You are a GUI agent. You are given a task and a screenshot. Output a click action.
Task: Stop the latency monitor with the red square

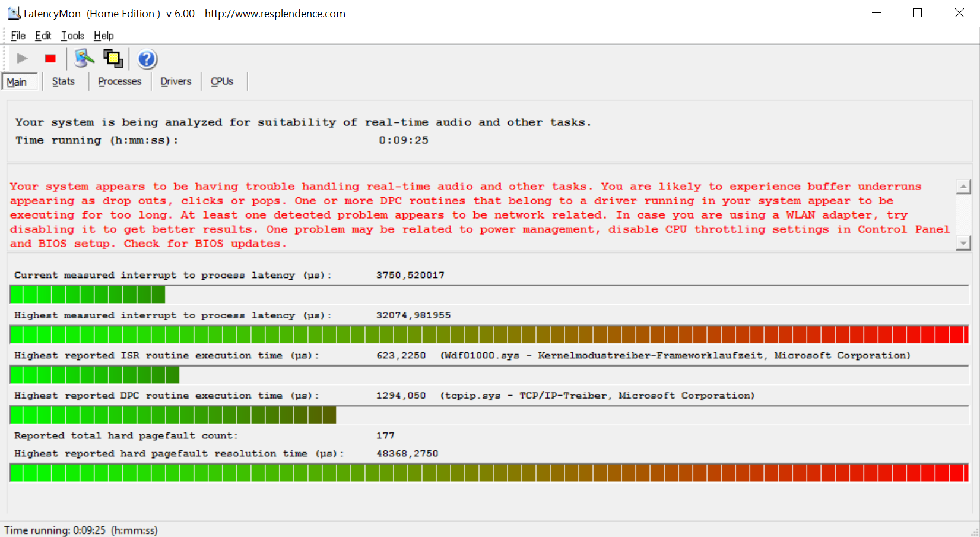50,58
